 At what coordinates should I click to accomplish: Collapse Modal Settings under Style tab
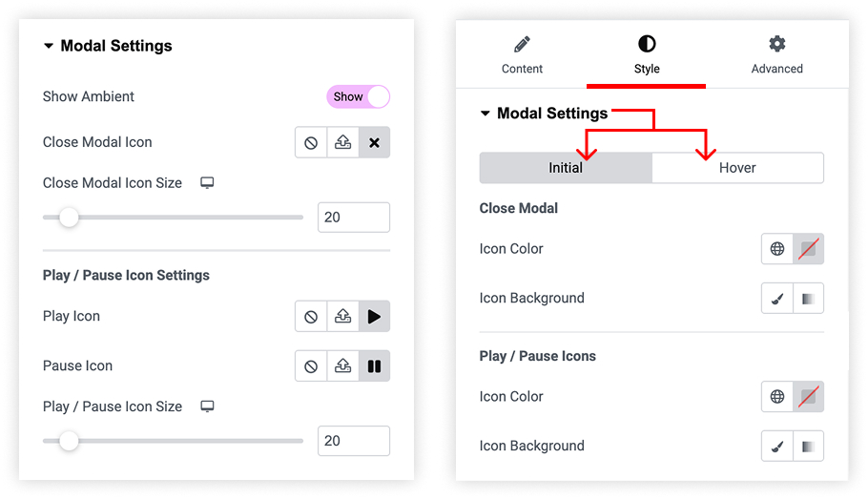coord(486,114)
